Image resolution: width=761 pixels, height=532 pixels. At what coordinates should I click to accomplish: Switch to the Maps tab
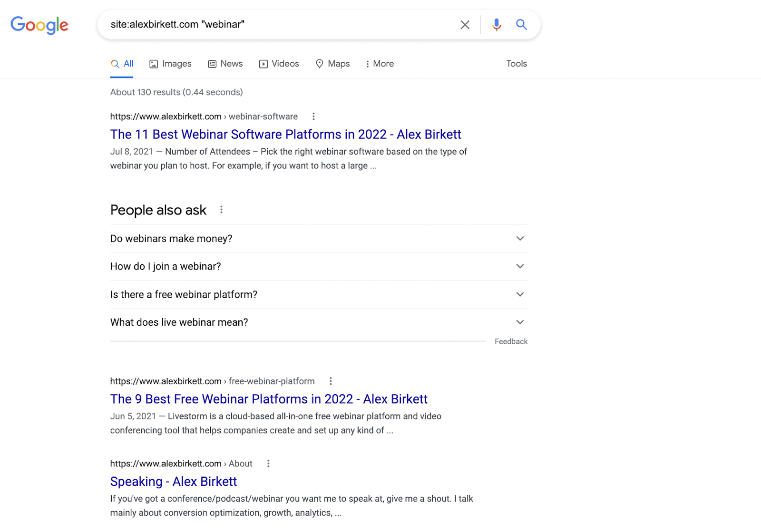coord(332,64)
